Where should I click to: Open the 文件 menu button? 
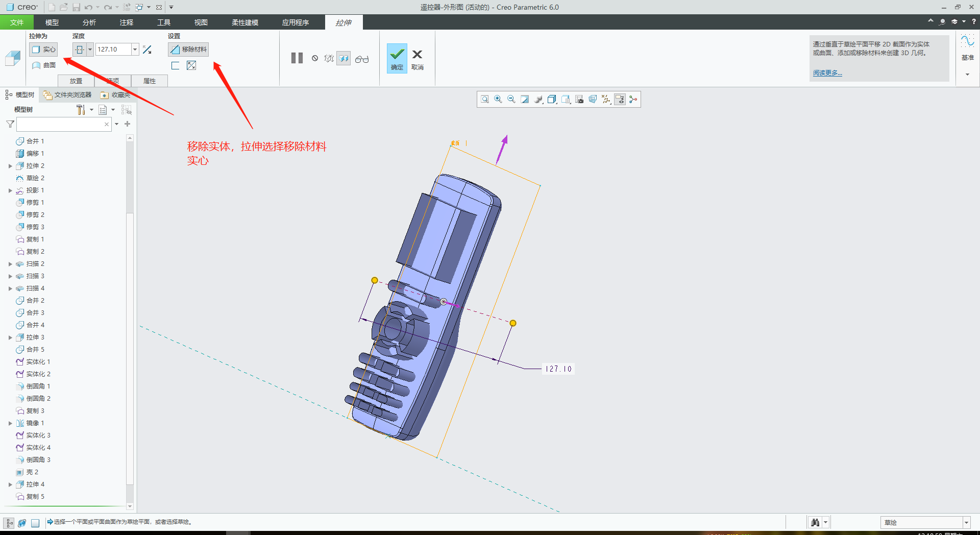pos(17,22)
